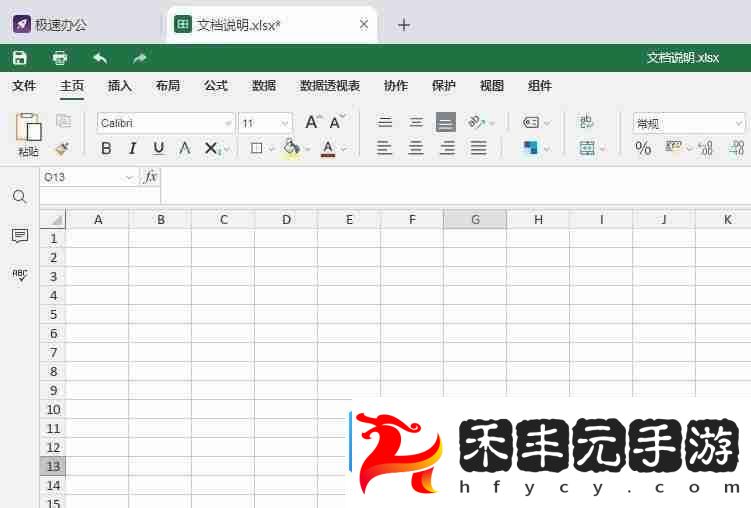This screenshot has width=751, height=508.
Task: Open the 保护 tab
Action: (x=444, y=86)
